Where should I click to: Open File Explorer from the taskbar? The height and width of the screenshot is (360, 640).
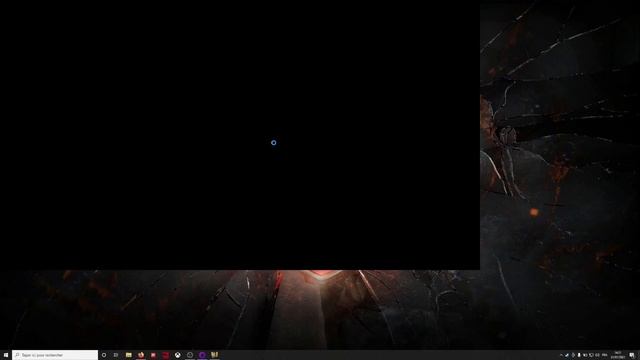pyautogui.click(x=129, y=355)
